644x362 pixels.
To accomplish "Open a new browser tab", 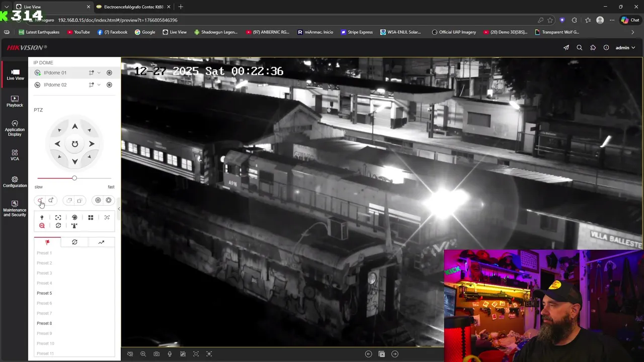I will 181,7.
